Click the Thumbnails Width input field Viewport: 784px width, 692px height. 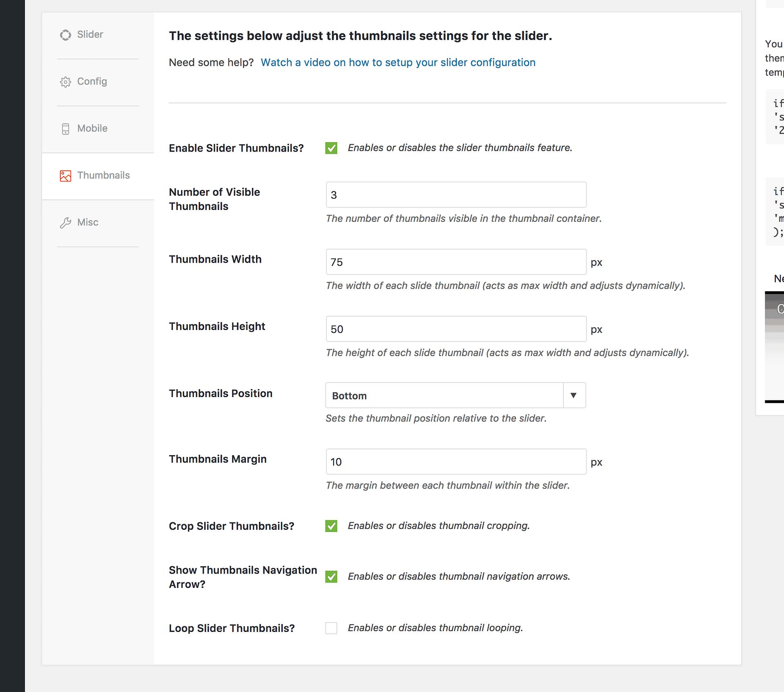(x=456, y=262)
